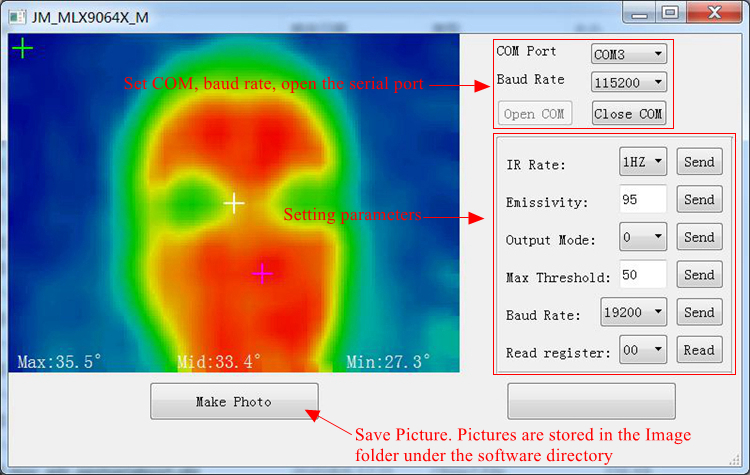750x475 pixels.
Task: Click the COM Port label
Action: pos(526,51)
